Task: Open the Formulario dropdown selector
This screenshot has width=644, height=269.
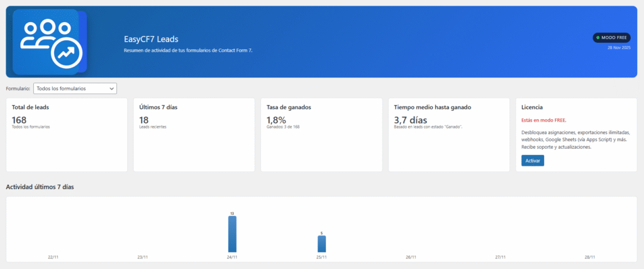Action: point(74,89)
